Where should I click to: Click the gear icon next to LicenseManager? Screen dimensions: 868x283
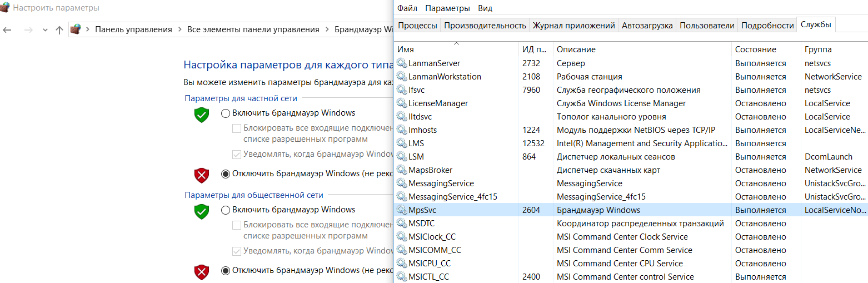tap(401, 103)
